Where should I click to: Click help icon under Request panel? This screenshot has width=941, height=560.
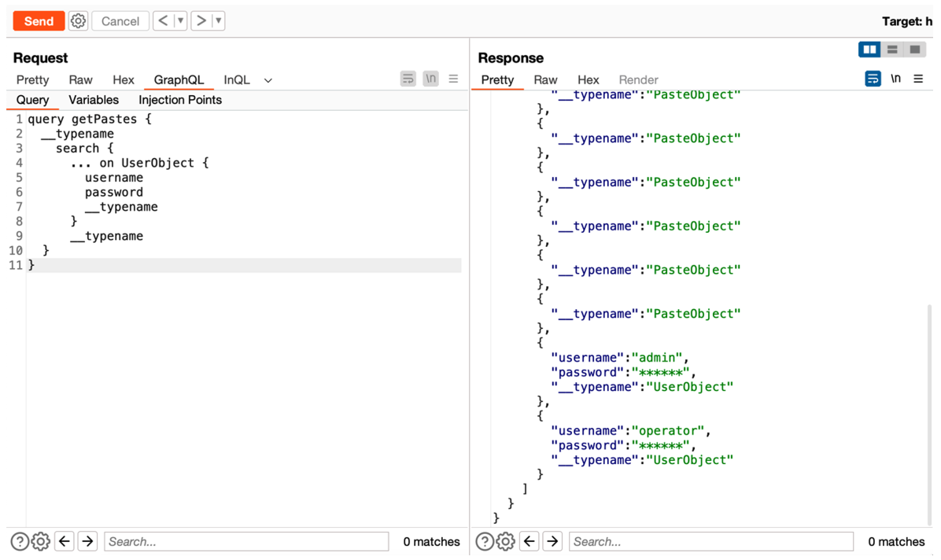(x=20, y=541)
